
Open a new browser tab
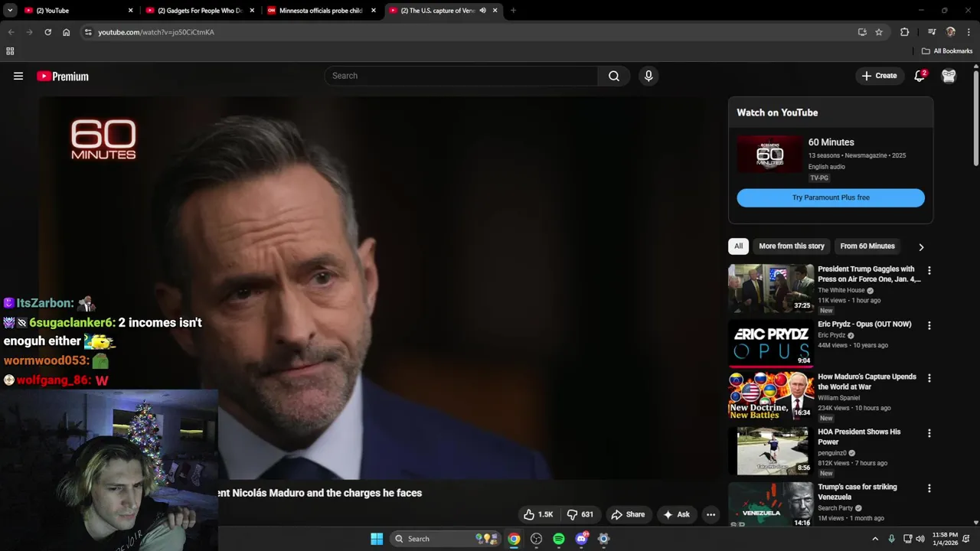coord(513,11)
